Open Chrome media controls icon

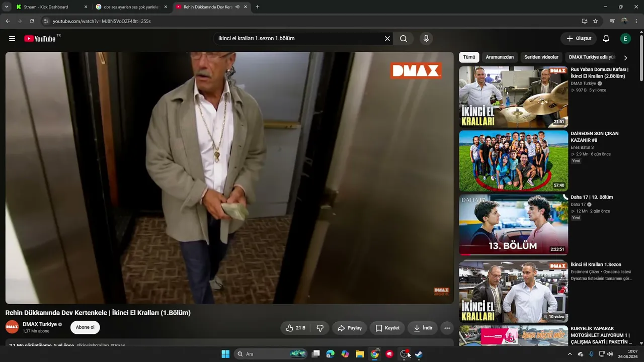[x=612, y=21]
